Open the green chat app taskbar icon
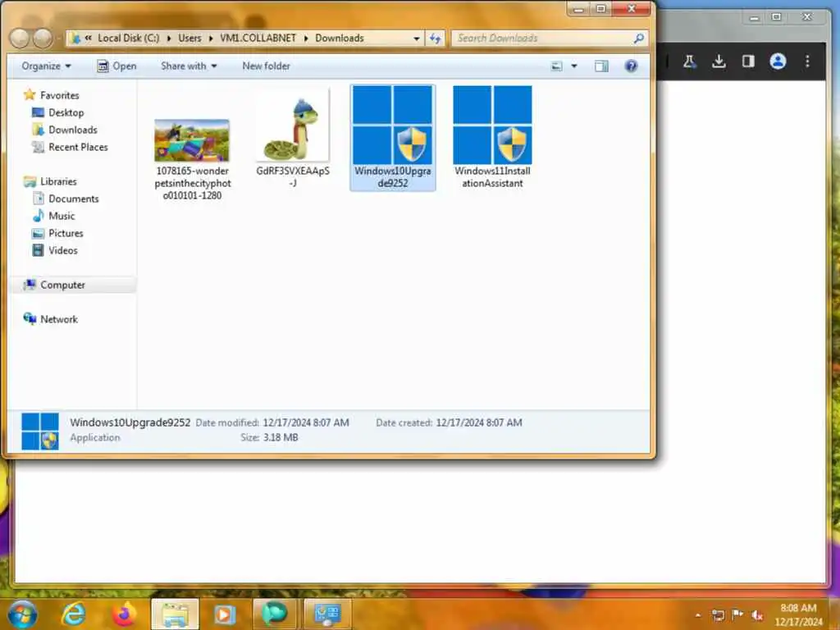The height and width of the screenshot is (630, 840). pos(274,614)
